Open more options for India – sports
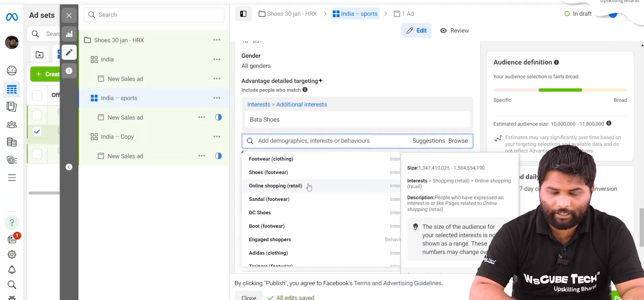 pyautogui.click(x=217, y=98)
